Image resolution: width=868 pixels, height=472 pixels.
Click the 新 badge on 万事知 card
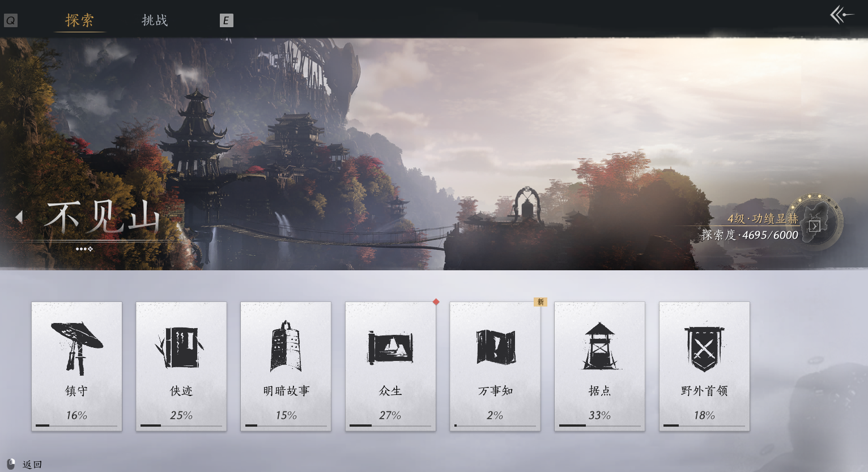540,302
